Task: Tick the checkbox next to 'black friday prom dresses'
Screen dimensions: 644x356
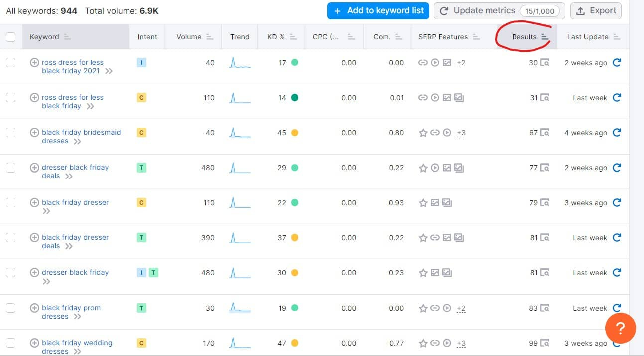Action: coord(11,308)
